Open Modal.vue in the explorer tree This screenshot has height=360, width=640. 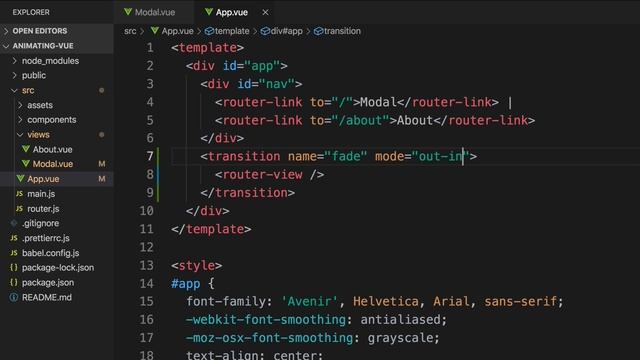tap(53, 164)
